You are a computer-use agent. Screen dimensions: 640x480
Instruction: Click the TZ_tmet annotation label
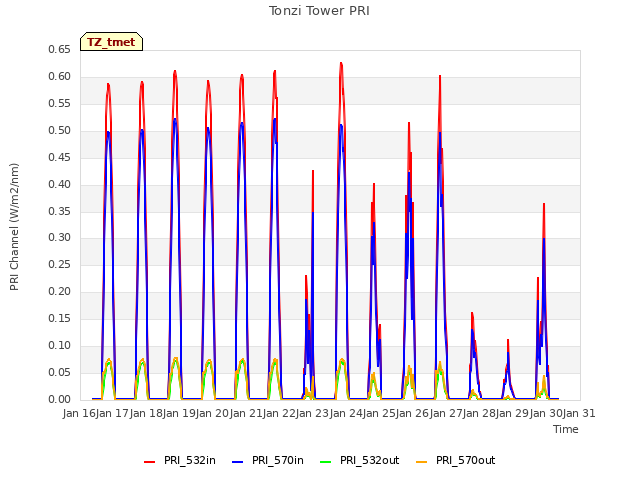111,42
